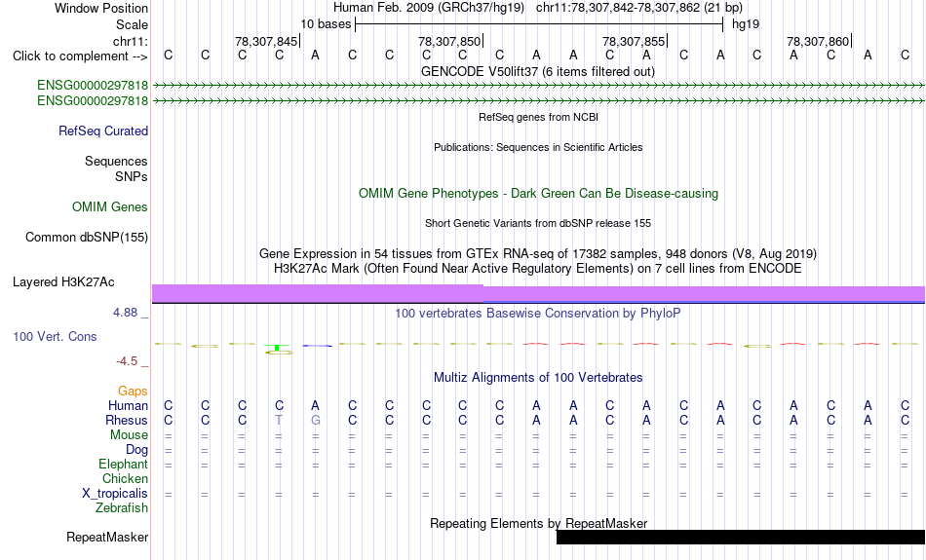Click the Sequences track label

[116, 161]
